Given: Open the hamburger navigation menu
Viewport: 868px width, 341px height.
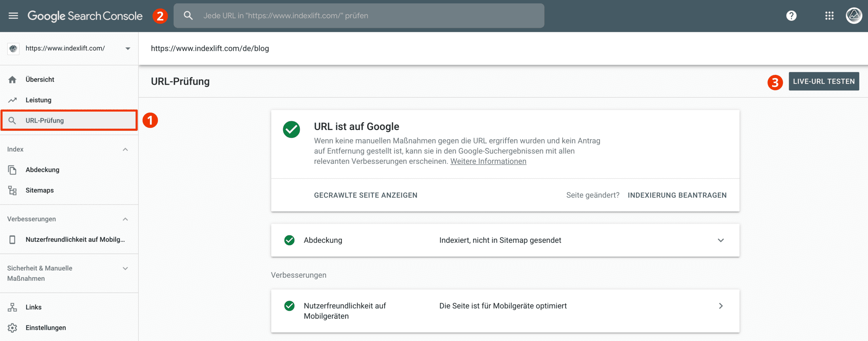Looking at the screenshot, I should 13,16.
